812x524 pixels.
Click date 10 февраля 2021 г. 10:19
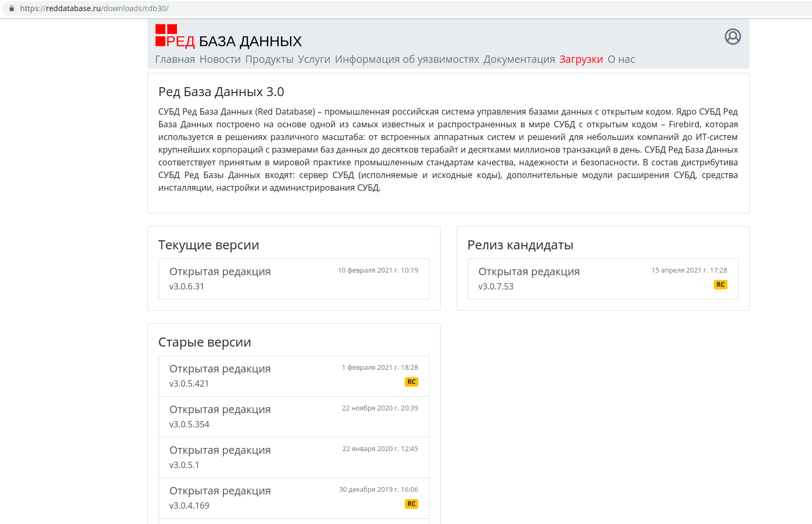(378, 270)
